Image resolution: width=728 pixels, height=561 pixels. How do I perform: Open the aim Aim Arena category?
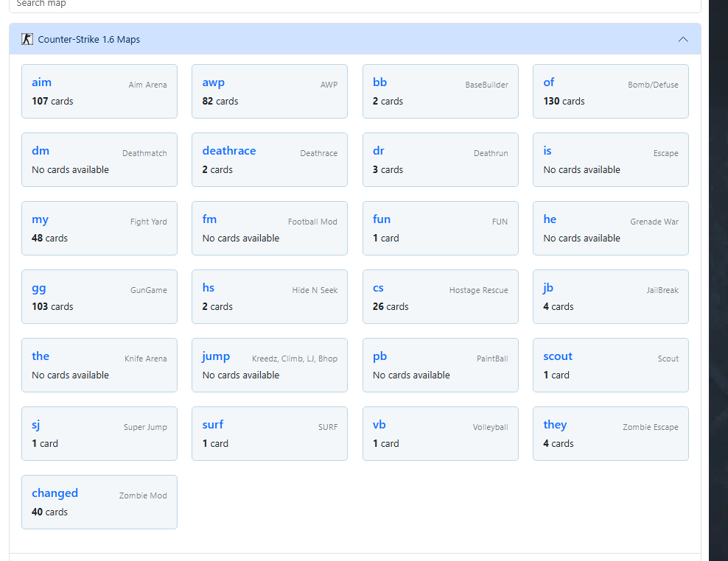point(99,91)
